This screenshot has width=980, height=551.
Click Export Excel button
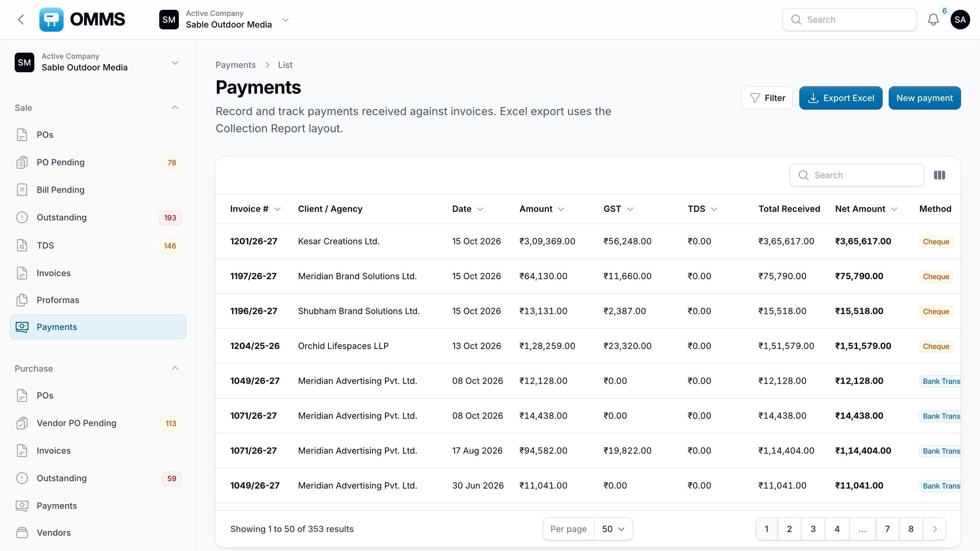(x=841, y=98)
